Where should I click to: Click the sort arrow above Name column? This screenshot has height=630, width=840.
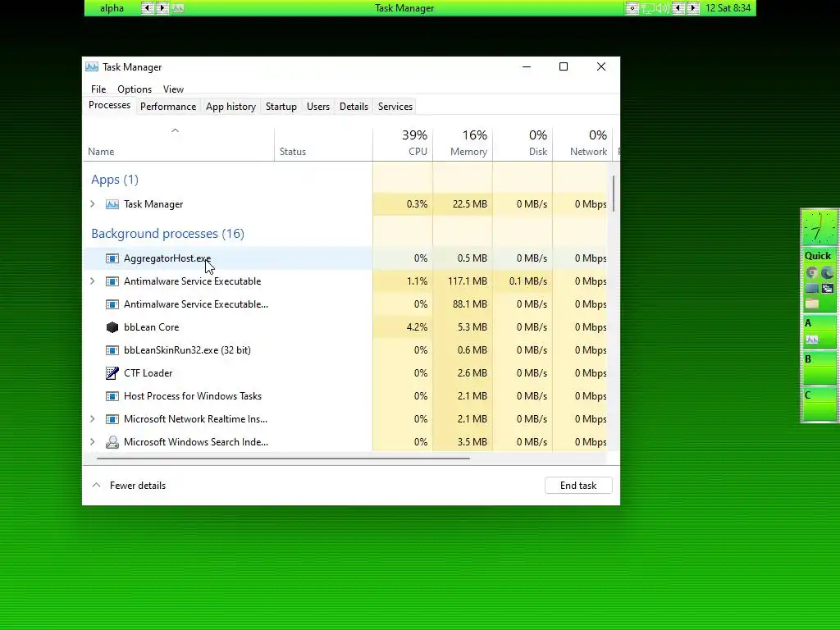click(176, 130)
